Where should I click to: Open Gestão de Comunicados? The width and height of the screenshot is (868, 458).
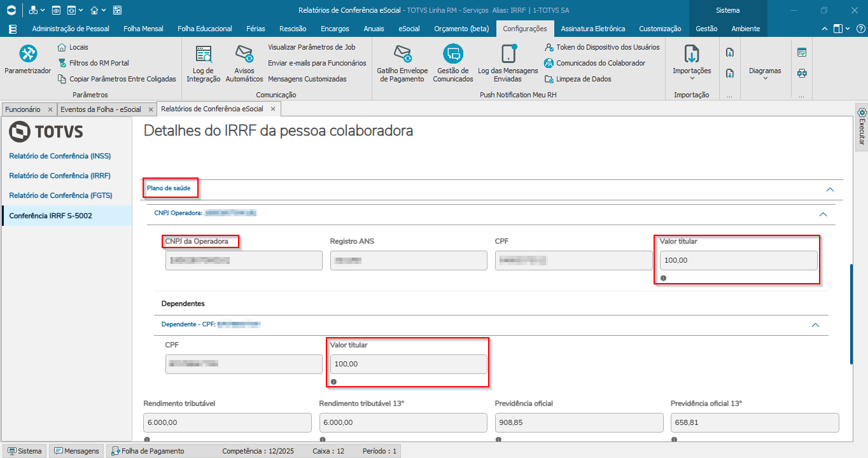coord(453,64)
